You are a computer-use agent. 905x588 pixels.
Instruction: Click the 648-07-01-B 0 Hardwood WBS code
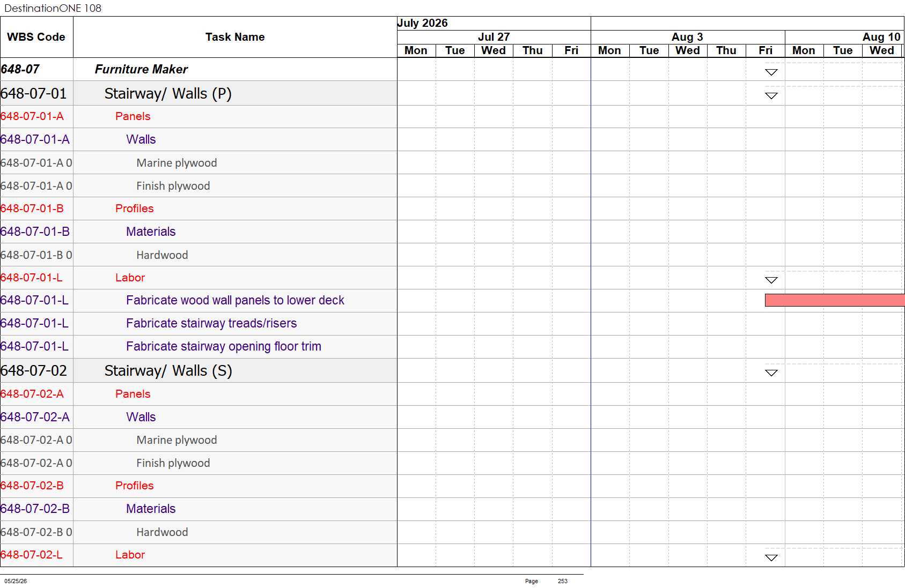pos(36,255)
